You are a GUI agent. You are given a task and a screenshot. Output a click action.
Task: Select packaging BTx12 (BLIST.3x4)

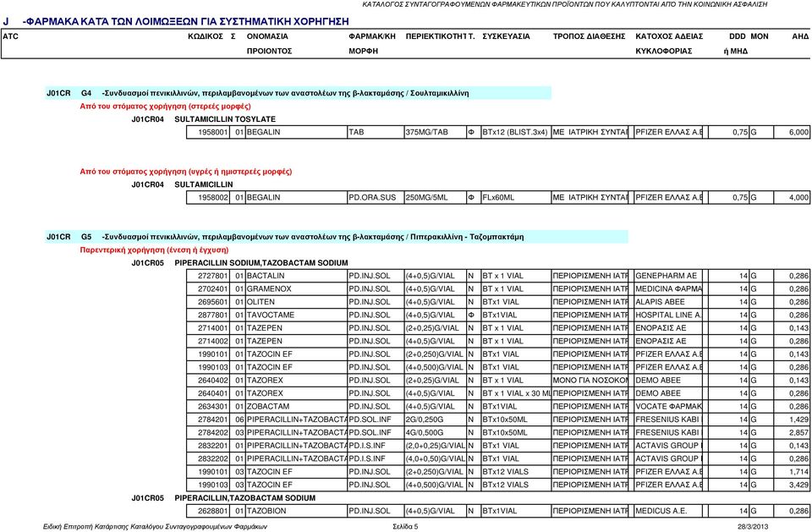[x=515, y=132]
